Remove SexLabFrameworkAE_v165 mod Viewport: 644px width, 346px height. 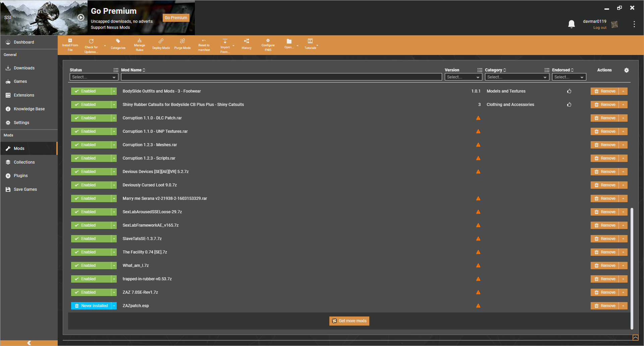605,225
